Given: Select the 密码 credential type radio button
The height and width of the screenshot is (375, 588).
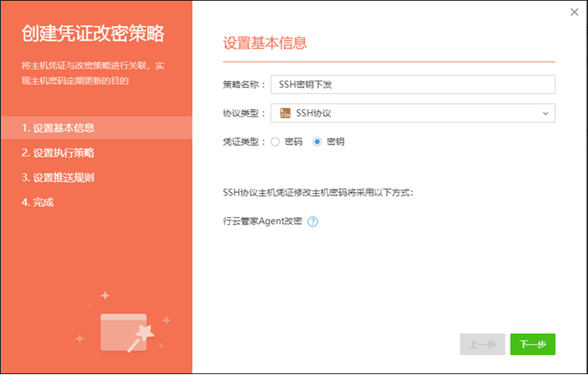Looking at the screenshot, I should (x=276, y=142).
